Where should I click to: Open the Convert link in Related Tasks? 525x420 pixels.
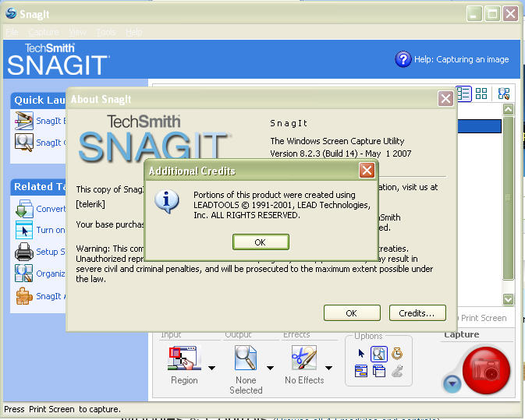tap(51, 209)
